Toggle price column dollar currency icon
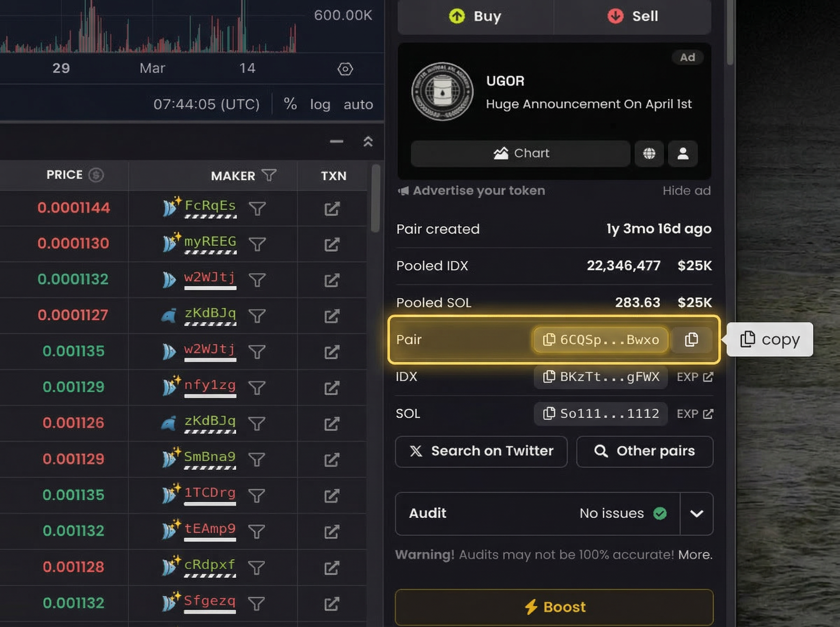840x627 pixels. pos(96,175)
